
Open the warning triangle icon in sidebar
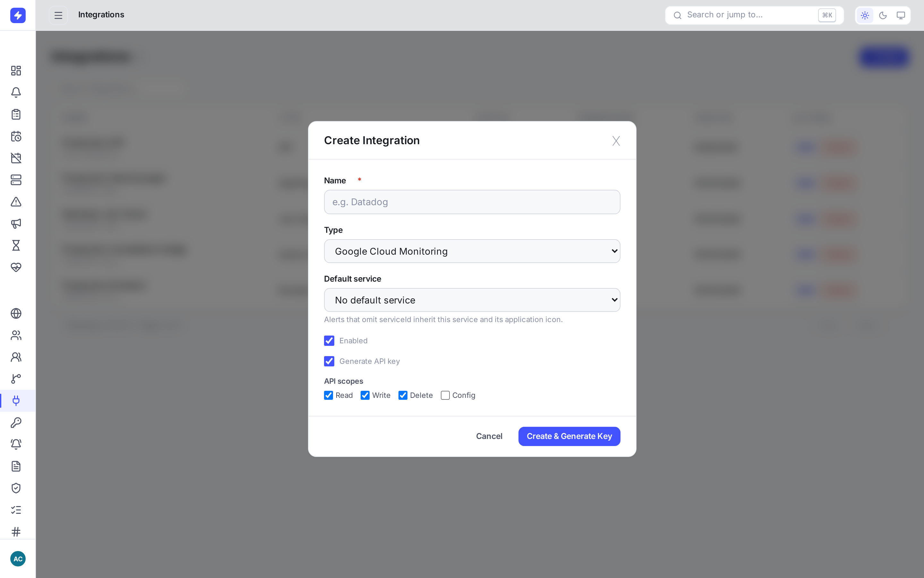(16, 201)
